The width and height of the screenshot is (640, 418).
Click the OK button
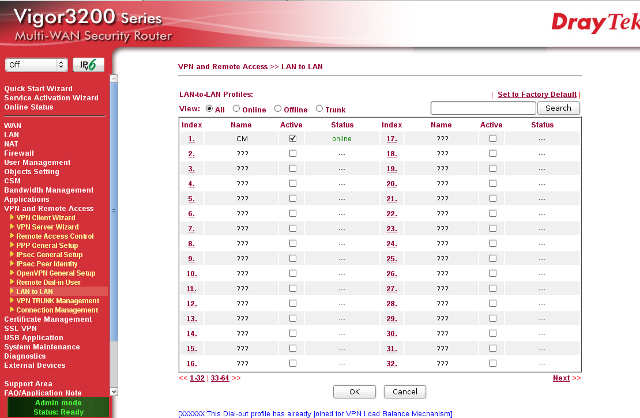tap(354, 392)
